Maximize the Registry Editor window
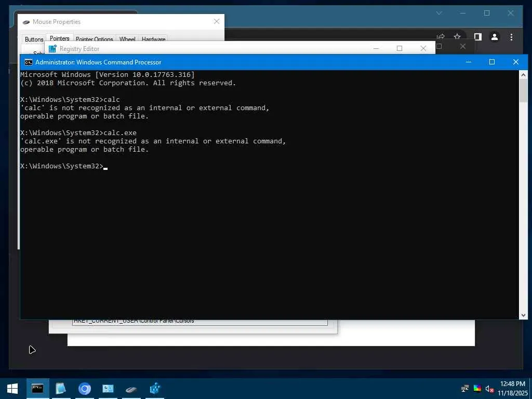The width and height of the screenshot is (532, 399). [400, 48]
